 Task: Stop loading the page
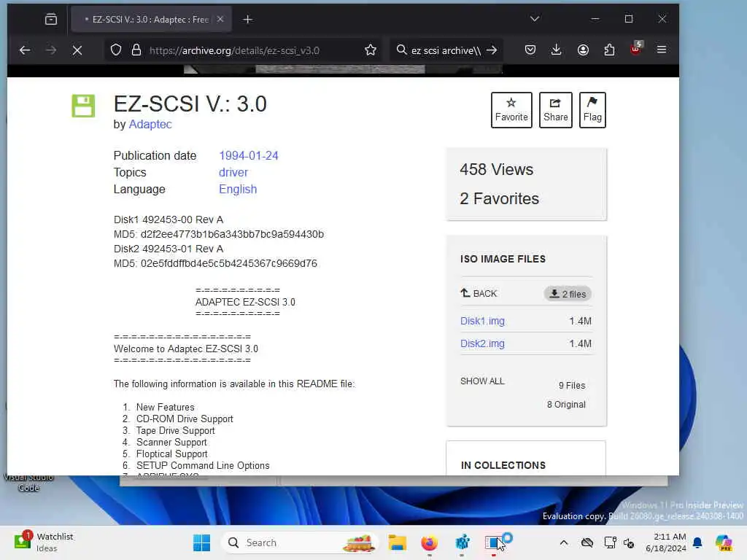tap(77, 50)
